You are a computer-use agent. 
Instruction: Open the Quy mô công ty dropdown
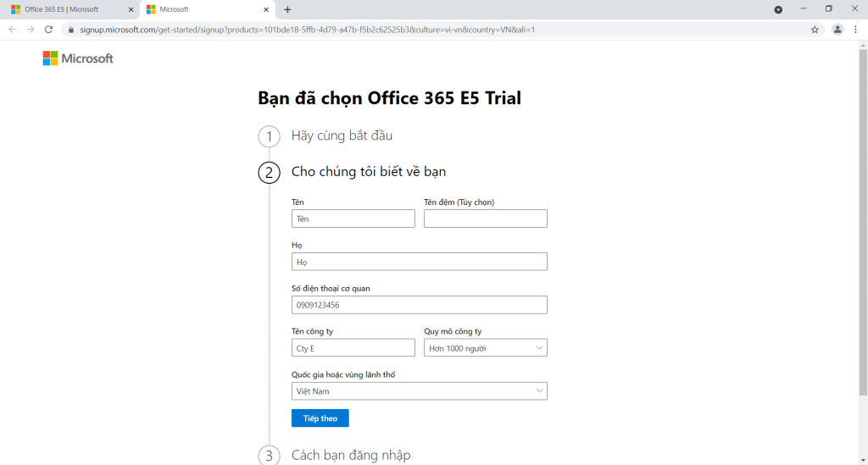(486, 348)
